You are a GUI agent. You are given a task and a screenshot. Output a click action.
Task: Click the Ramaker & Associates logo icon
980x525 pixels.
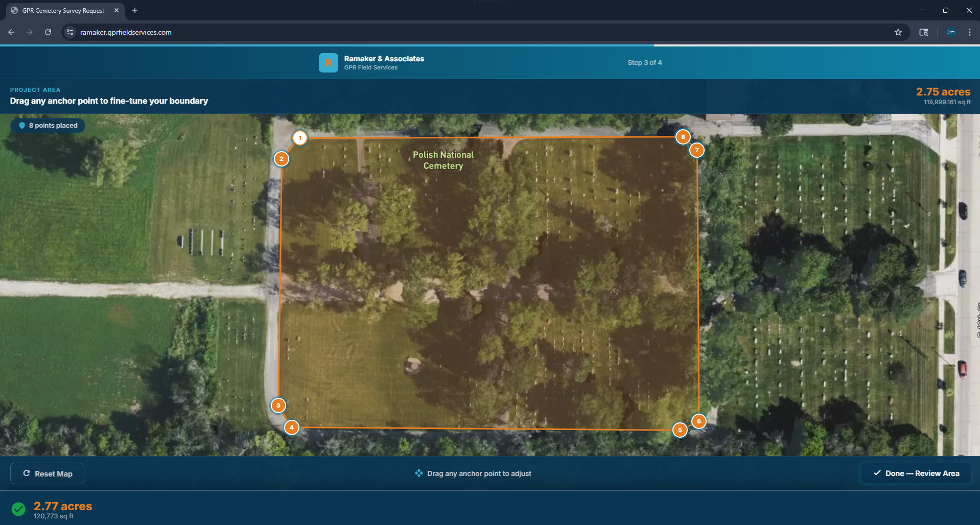point(329,63)
